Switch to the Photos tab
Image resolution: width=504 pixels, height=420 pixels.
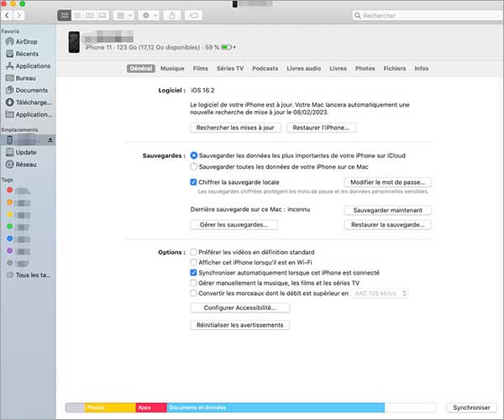click(x=365, y=68)
